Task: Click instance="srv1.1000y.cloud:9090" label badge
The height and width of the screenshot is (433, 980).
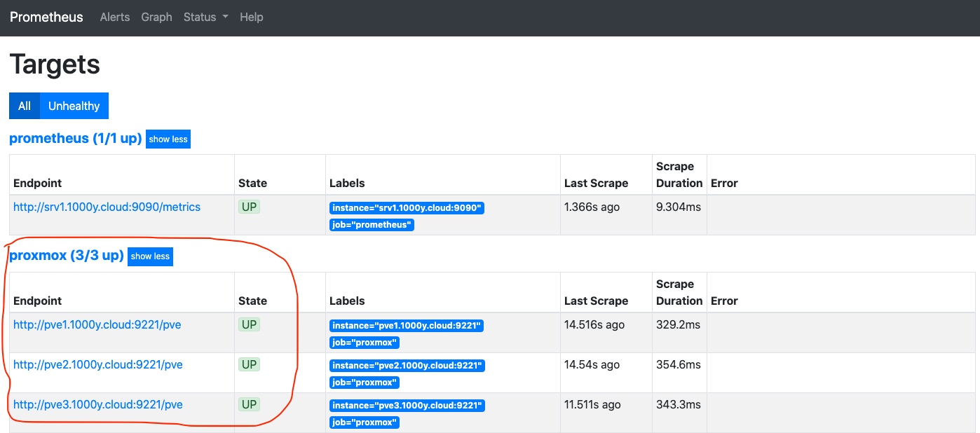Action: (x=407, y=208)
